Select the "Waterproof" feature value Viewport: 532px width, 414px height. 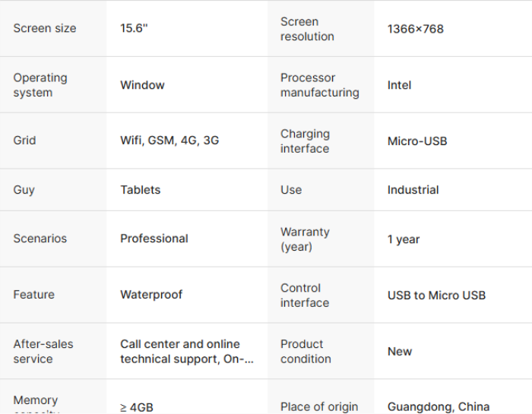tap(151, 295)
